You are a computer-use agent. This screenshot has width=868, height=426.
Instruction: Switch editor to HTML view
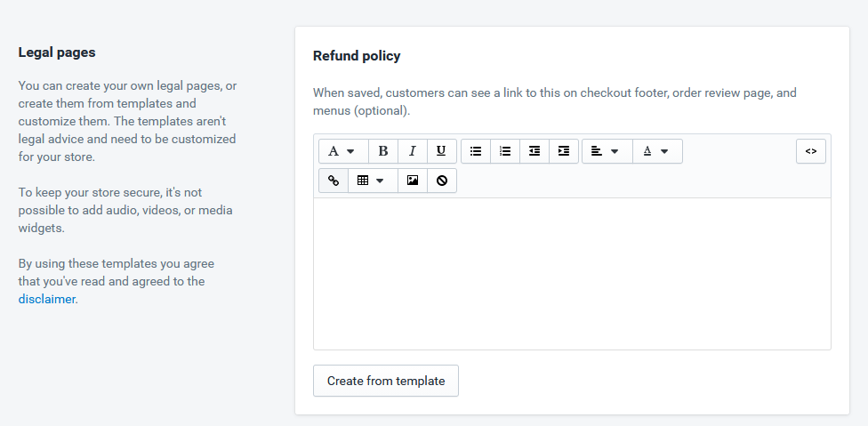(x=811, y=151)
